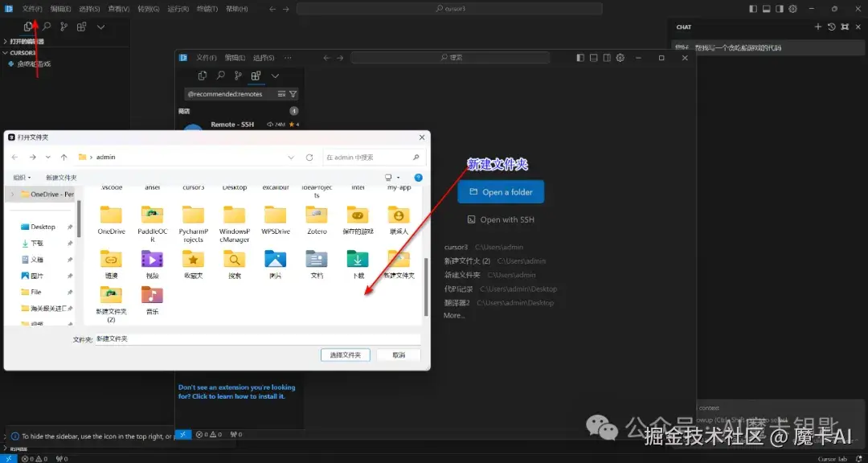This screenshot has width=868, height=463.
Task: Open Extensions view in back Cursor window
Action: [81, 27]
